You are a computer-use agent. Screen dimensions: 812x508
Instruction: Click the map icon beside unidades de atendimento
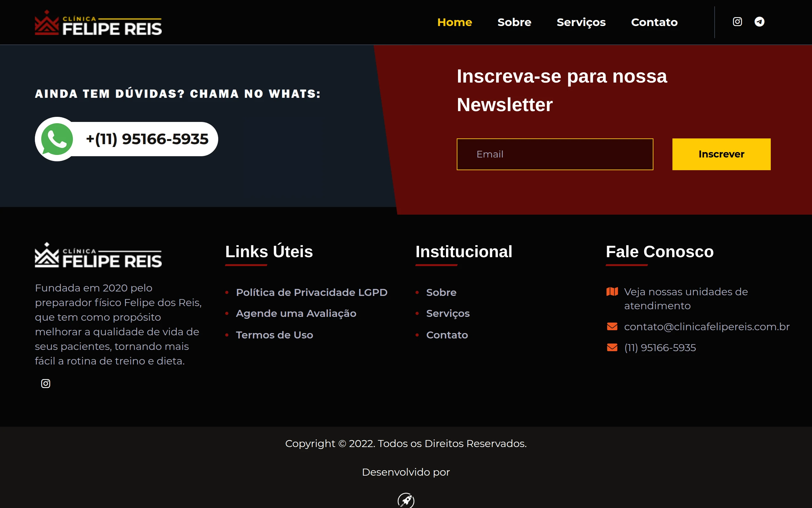pos(612,292)
